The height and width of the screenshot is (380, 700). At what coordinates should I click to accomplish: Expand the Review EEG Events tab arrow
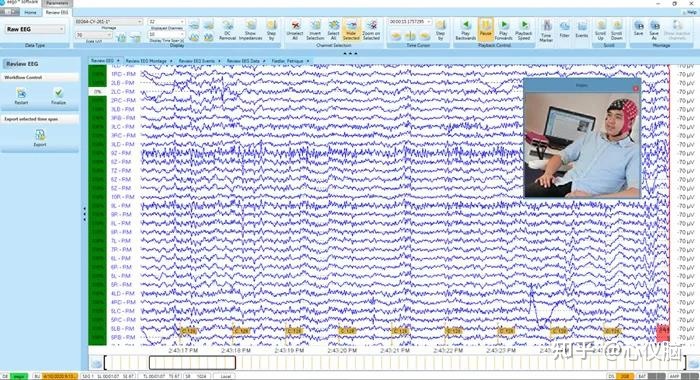click(219, 61)
